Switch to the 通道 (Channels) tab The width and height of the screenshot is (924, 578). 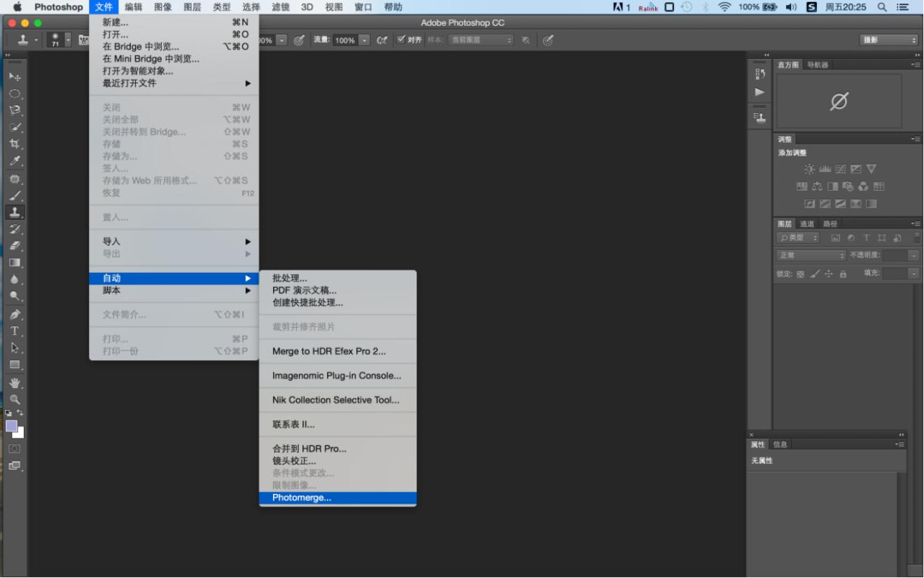click(x=807, y=223)
